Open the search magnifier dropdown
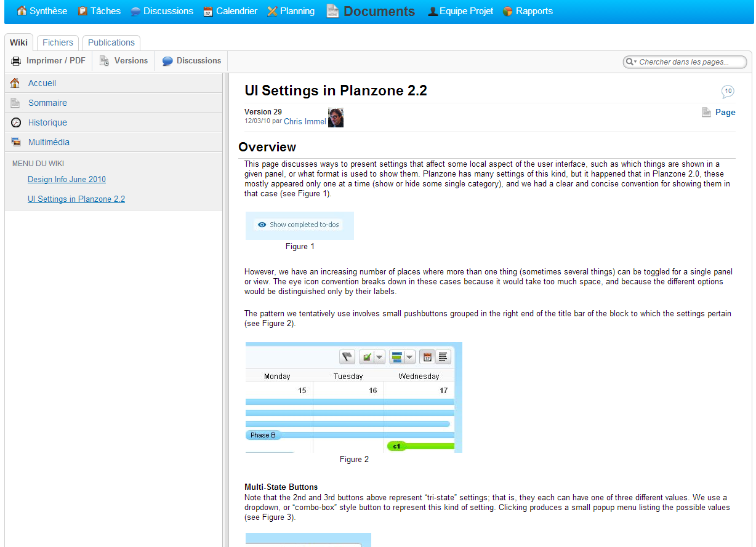The height and width of the screenshot is (547, 756). (x=630, y=62)
